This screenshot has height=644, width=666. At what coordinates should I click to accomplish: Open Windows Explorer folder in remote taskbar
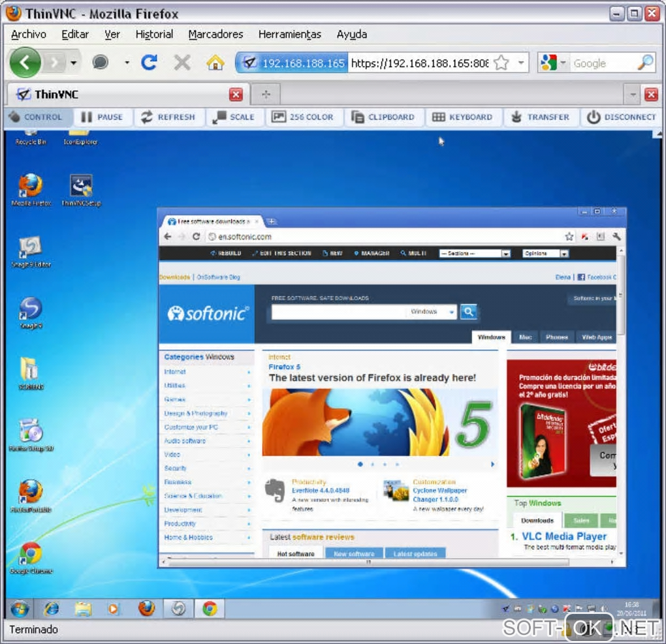tap(84, 609)
